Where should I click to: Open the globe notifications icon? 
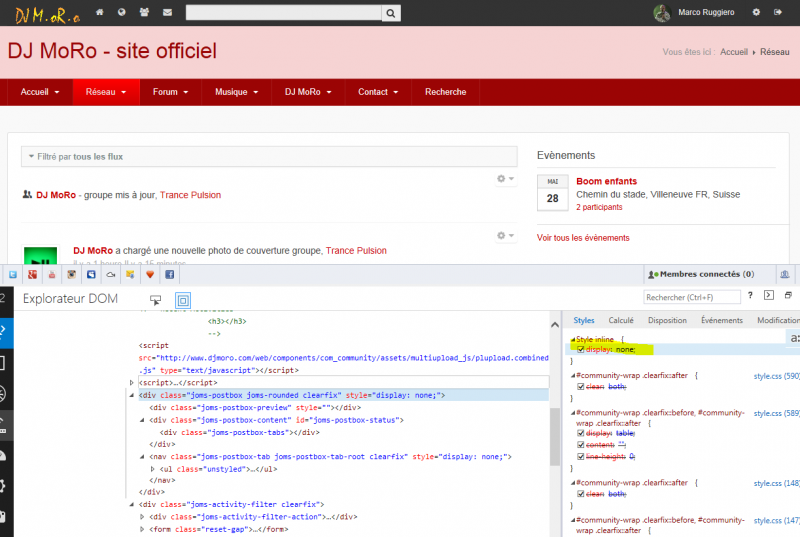[121, 12]
